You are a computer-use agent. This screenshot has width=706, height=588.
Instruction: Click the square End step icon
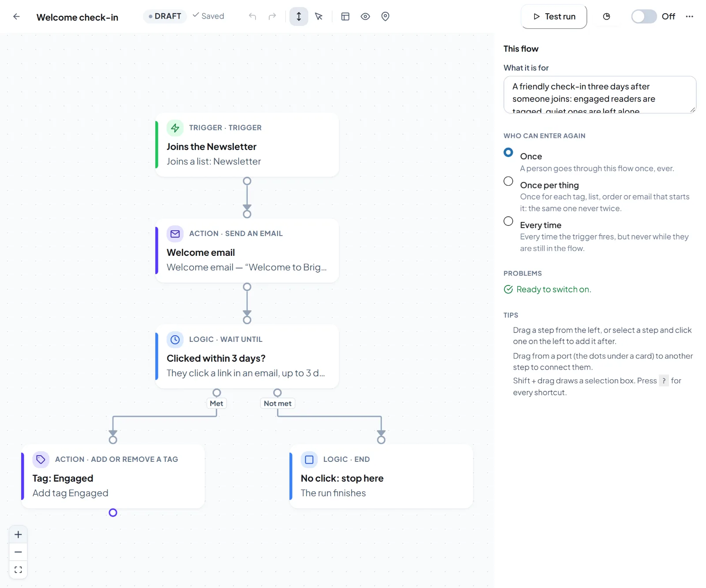309,460
